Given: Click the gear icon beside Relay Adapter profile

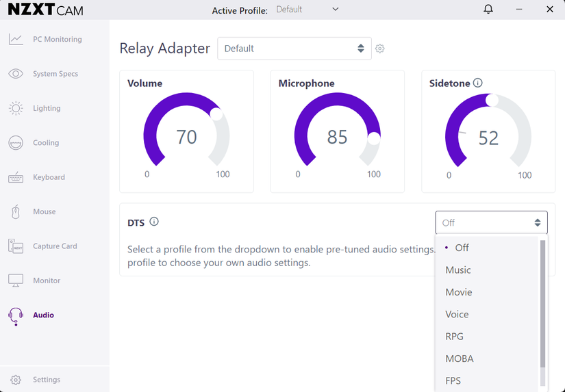Looking at the screenshot, I should point(380,49).
